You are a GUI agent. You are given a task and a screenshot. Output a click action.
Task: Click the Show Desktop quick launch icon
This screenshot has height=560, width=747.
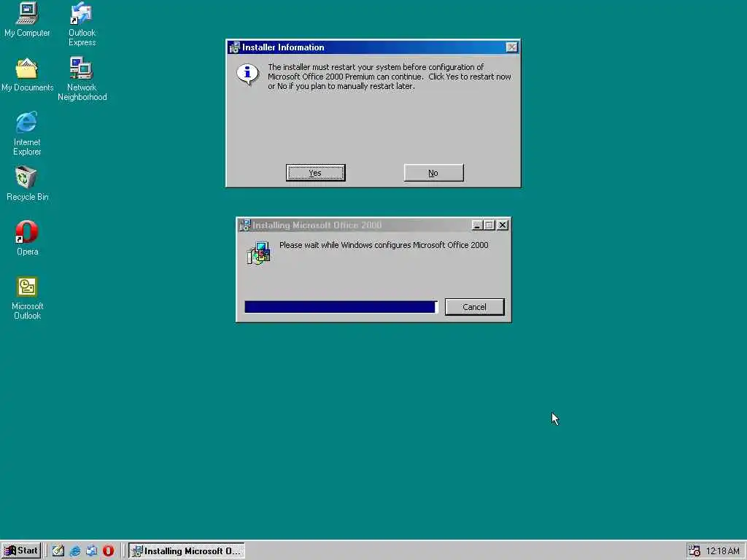[58, 551]
